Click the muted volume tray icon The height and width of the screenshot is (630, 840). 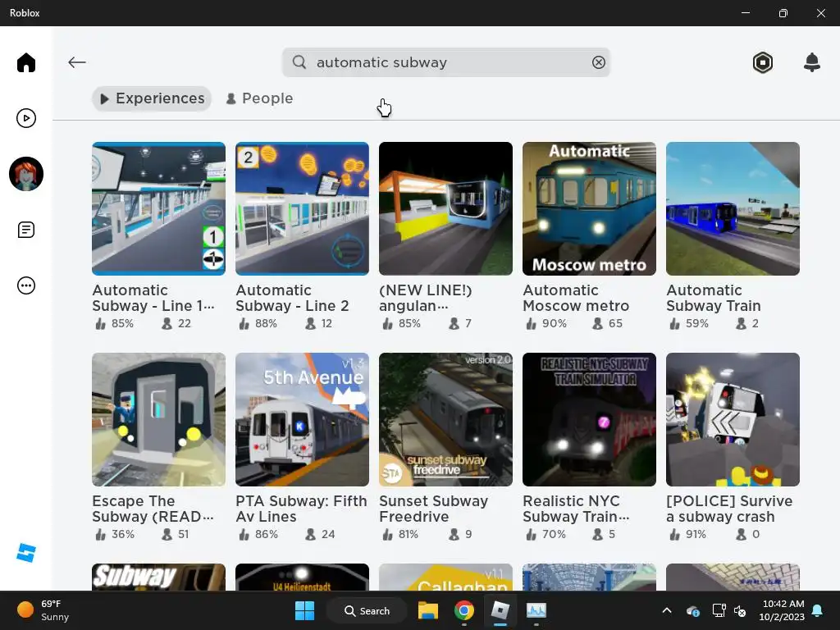click(741, 610)
